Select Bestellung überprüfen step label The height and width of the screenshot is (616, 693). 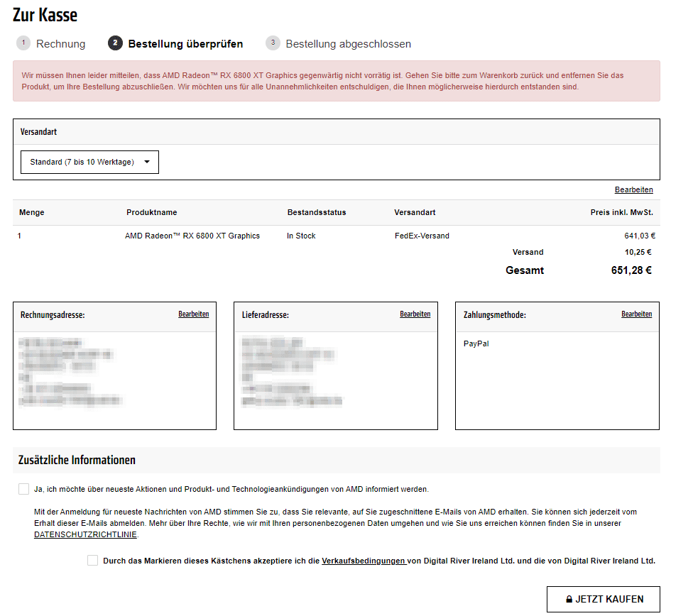185,44
